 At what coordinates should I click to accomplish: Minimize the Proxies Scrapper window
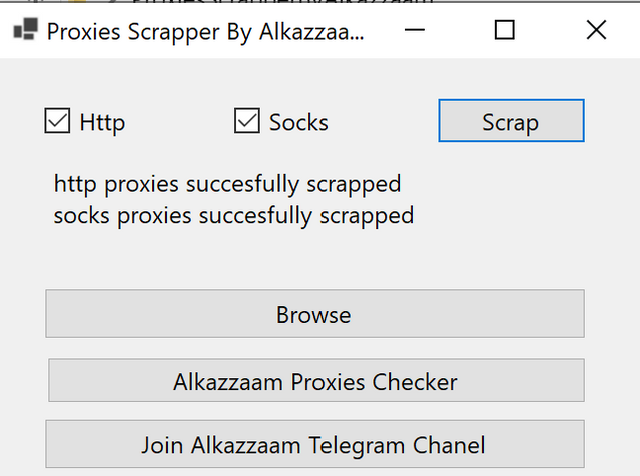[414, 30]
